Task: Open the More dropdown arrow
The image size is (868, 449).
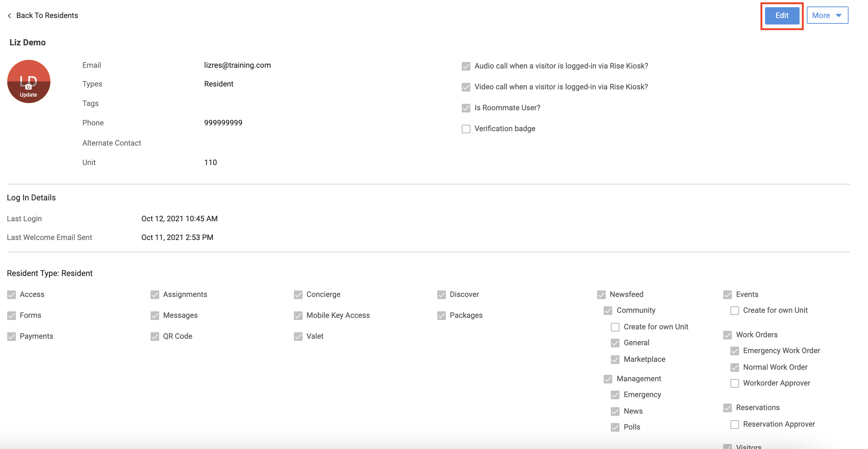Action: point(838,15)
